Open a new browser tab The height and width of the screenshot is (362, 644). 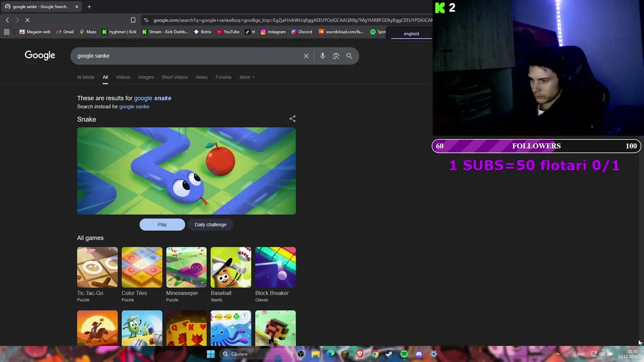(89, 7)
